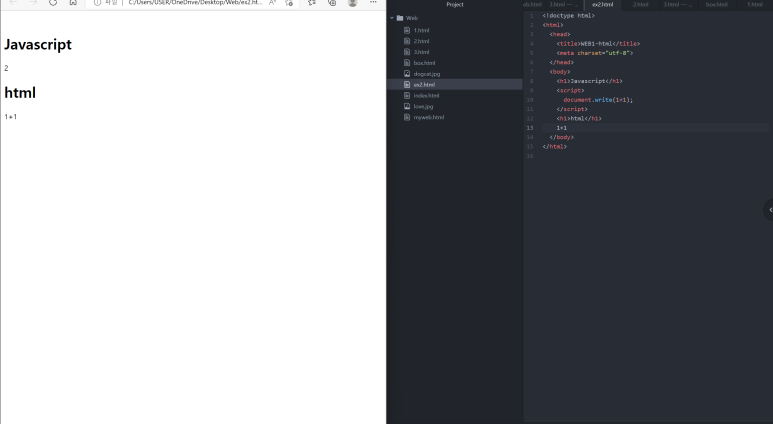The height and width of the screenshot is (424, 773).
Task: Click the 1+1 text on editor line 13
Action: coord(562,128)
